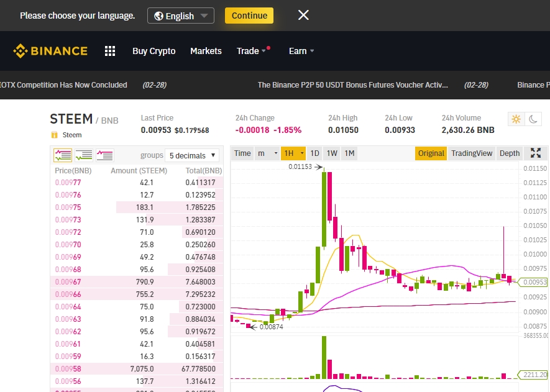
Task: Open the language dropdown showing English
Action: [181, 16]
